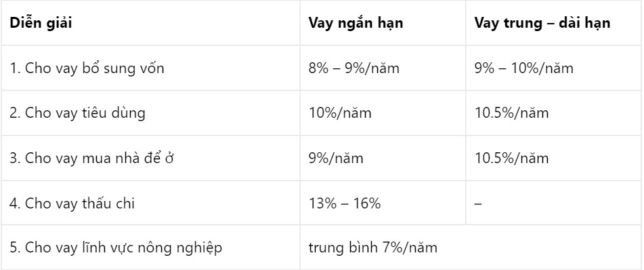Screen dimensions: 644x270
Task: Click the 10.5%/năm cell in the mua nhà row
Action: [554, 158]
